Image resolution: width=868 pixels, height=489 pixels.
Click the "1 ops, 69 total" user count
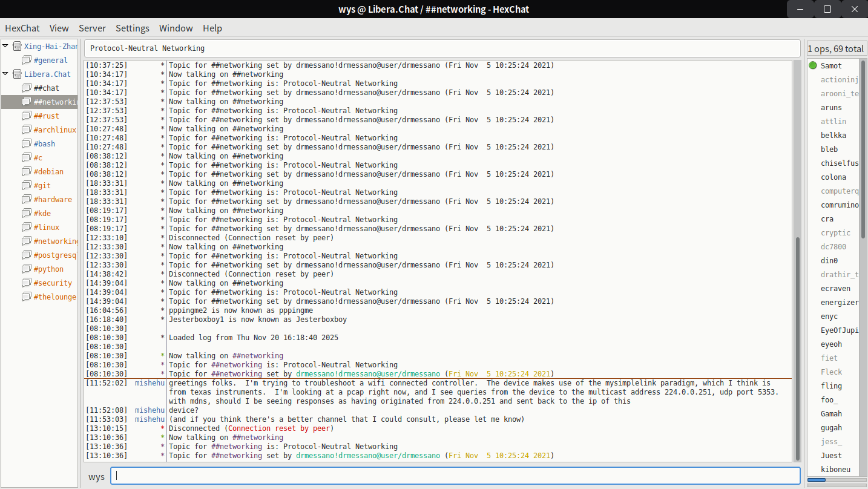click(x=835, y=48)
